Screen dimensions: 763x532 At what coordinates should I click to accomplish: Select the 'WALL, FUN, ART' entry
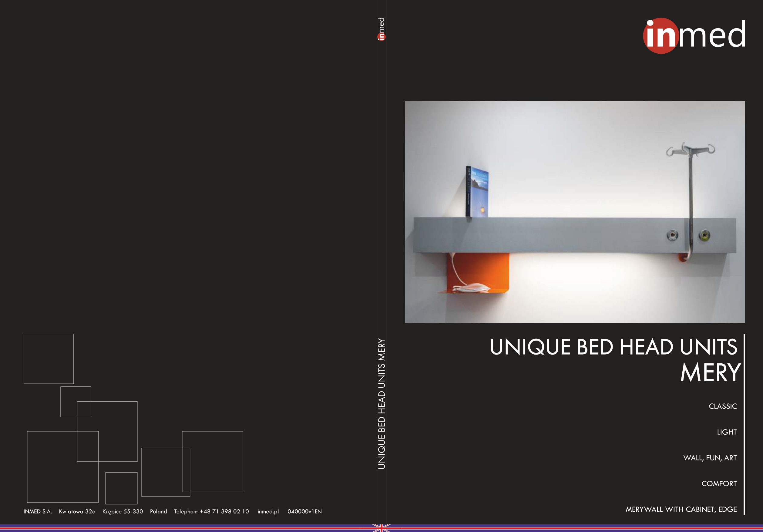pyautogui.click(x=710, y=458)
